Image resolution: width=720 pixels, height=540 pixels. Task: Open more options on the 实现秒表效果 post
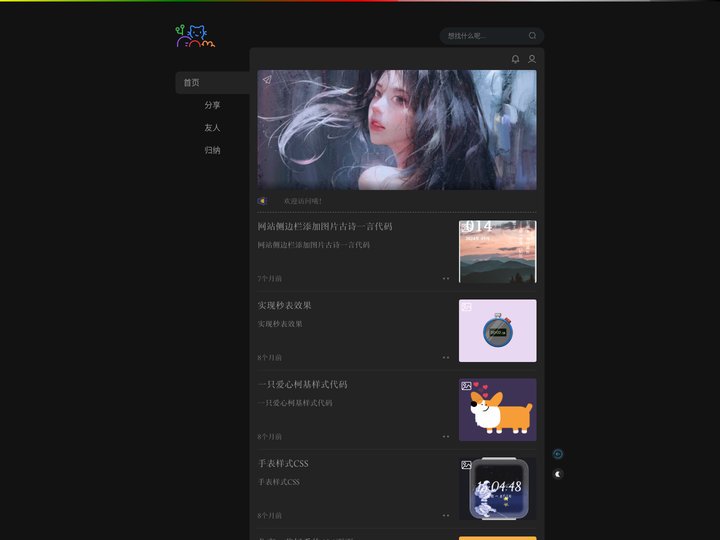coord(446,357)
